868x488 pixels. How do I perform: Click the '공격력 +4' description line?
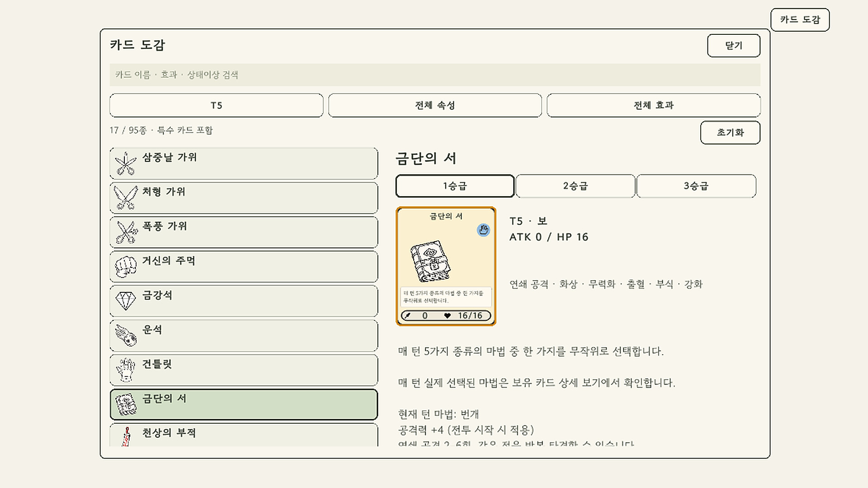(x=466, y=430)
